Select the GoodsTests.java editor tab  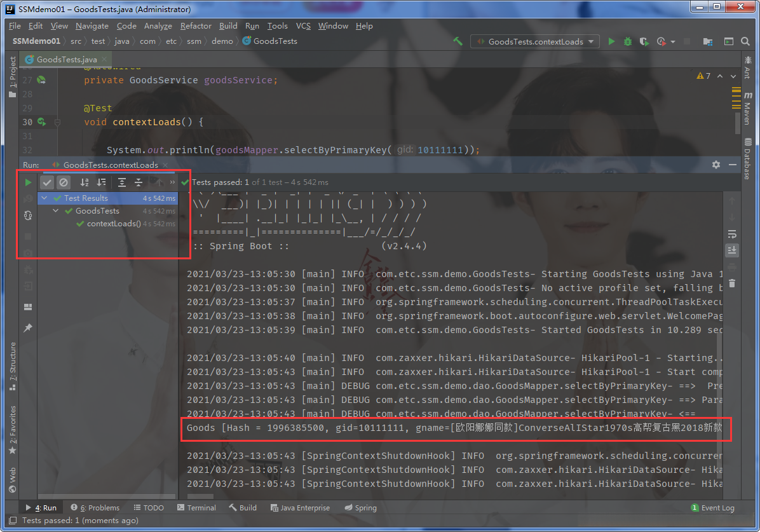click(x=67, y=59)
